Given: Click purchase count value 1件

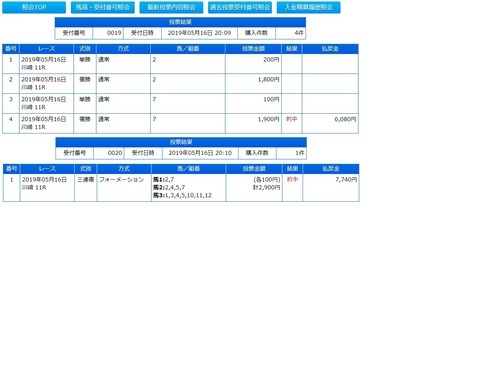Looking at the screenshot, I should [300, 153].
